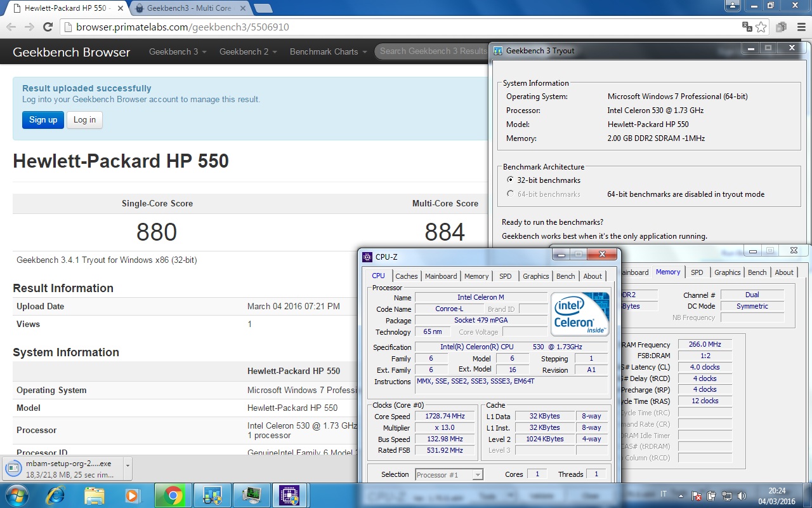Open Windows Media Player from the taskbar
The image size is (812, 508).
pos(133,495)
